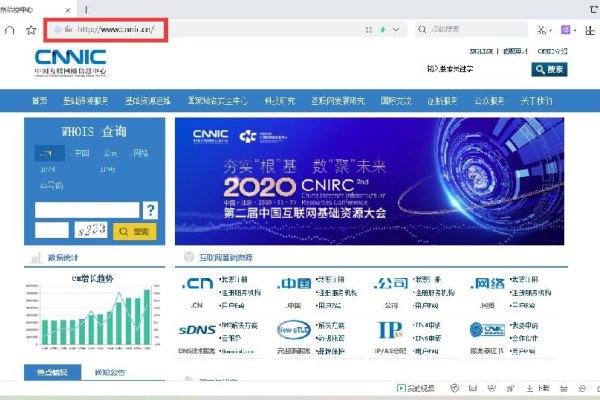This screenshot has height=400, width=600.
Task: Open 注册服务机构 link under .中国
Action: pyautogui.click(x=337, y=293)
